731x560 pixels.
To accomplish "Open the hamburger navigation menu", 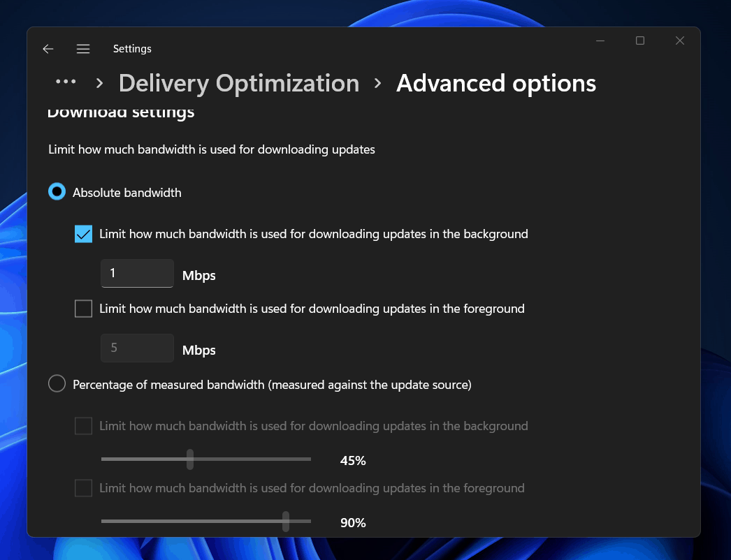I will 83,49.
